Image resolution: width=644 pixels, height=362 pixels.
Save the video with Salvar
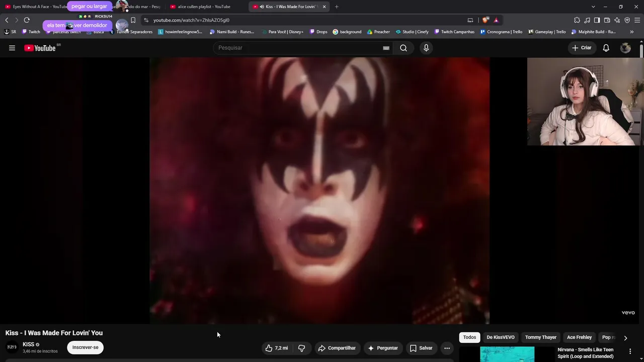click(421, 348)
